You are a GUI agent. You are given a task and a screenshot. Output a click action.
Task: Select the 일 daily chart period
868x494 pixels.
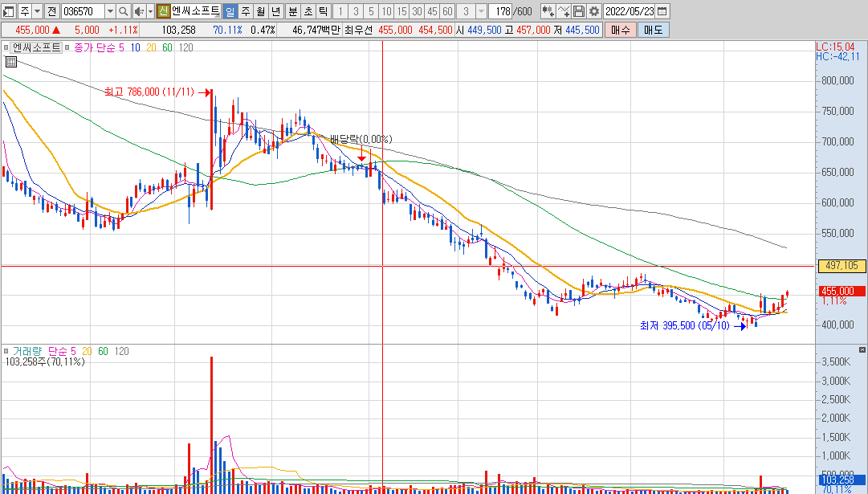pos(230,11)
